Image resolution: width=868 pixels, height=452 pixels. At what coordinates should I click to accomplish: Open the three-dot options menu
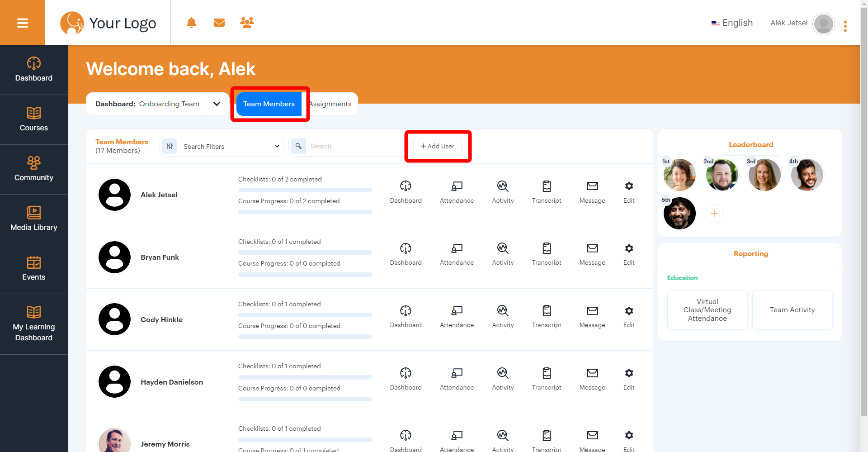(845, 26)
